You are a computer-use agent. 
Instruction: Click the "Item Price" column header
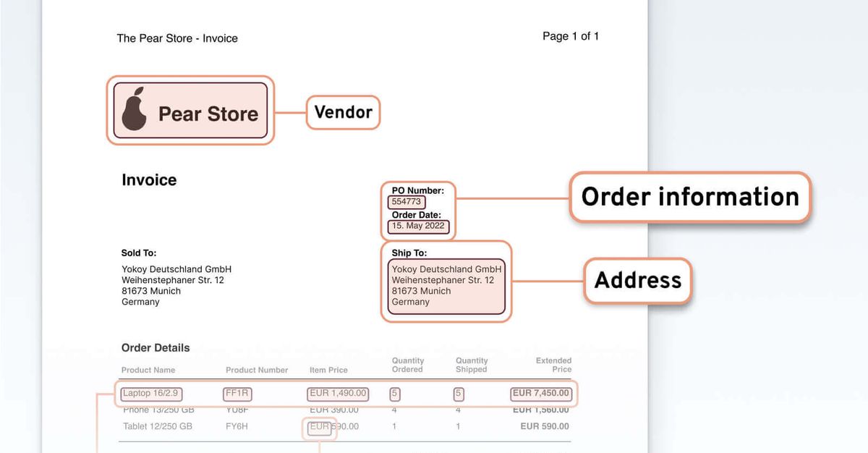[x=328, y=370]
